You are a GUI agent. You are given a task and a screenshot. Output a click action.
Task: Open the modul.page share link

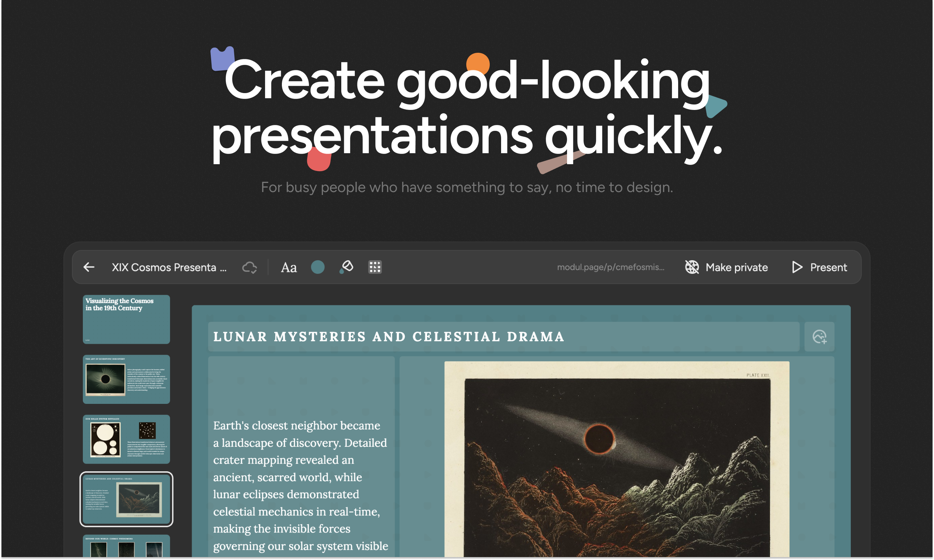[x=610, y=267]
